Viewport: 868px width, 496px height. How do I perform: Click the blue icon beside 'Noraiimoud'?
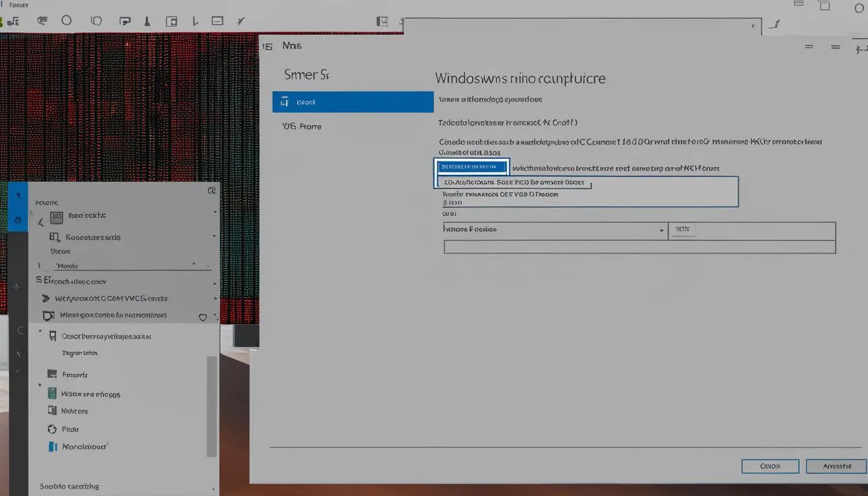(x=53, y=446)
